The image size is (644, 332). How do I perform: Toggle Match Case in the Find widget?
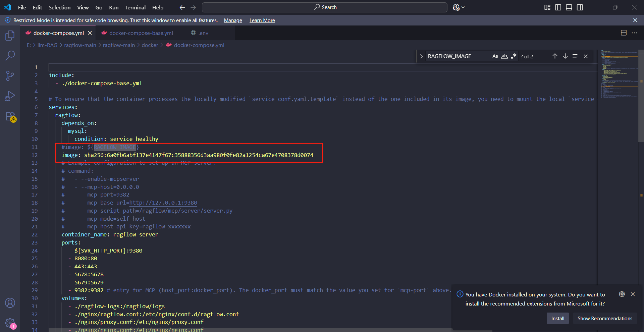[x=495, y=56]
